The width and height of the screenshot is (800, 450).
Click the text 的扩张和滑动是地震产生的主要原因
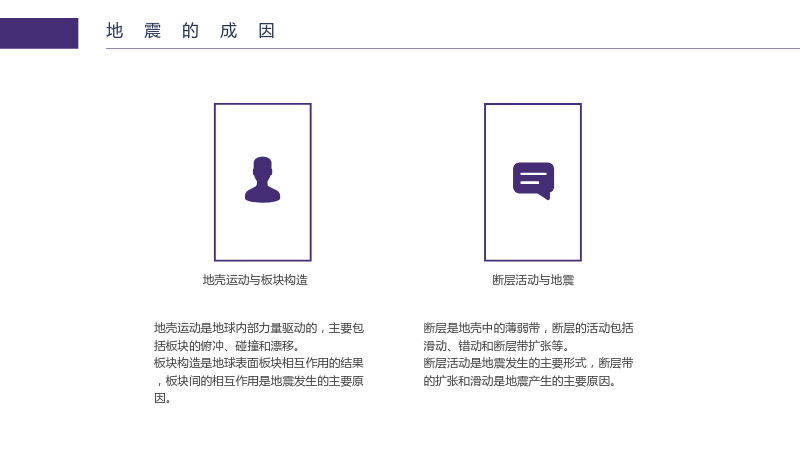(x=517, y=381)
